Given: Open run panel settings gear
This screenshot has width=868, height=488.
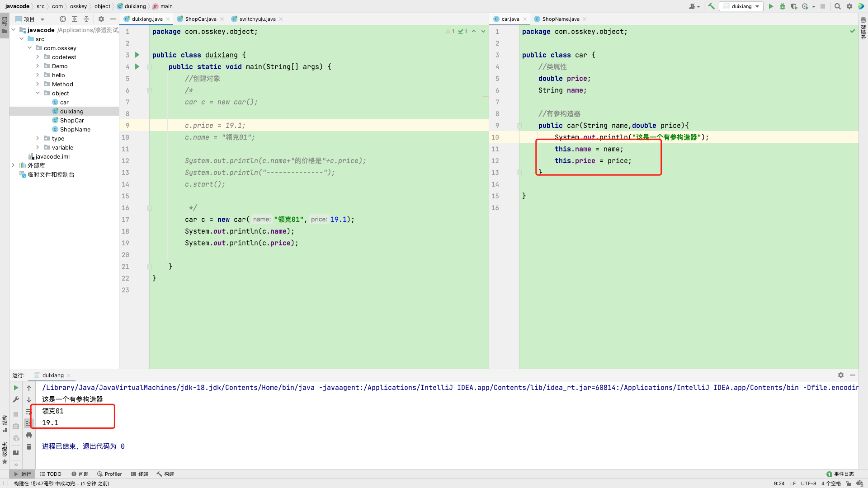Looking at the screenshot, I should [841, 375].
